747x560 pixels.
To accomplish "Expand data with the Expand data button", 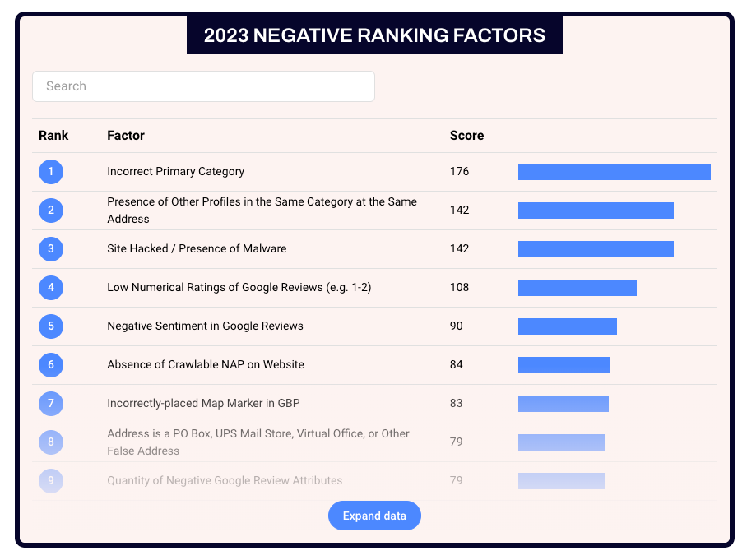I will (x=374, y=516).
